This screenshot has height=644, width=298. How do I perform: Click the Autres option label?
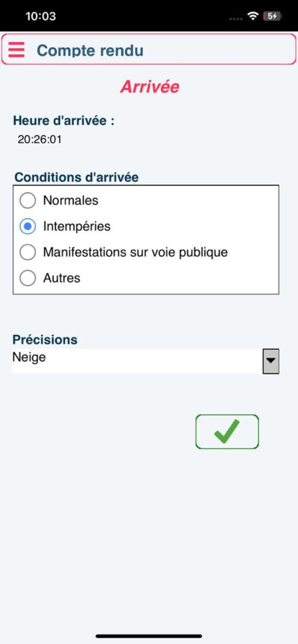(x=61, y=278)
